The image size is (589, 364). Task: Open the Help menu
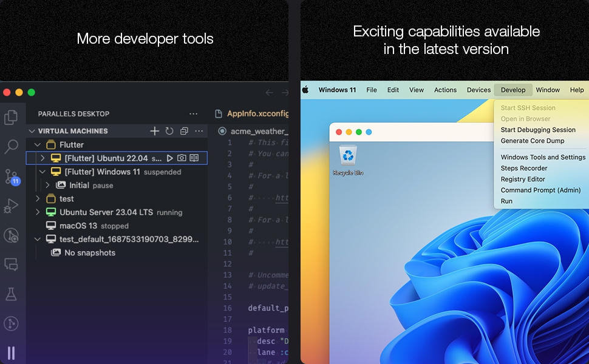(577, 90)
